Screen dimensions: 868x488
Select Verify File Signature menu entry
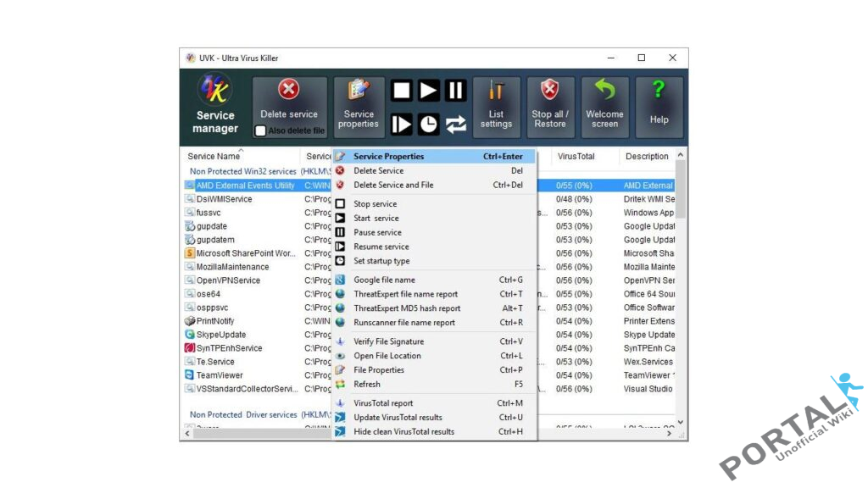435,341
